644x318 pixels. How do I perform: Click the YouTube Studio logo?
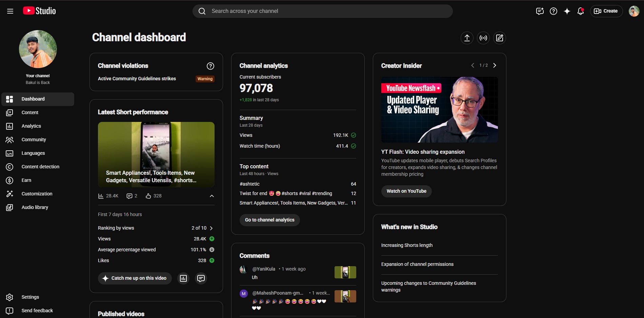pos(39,11)
